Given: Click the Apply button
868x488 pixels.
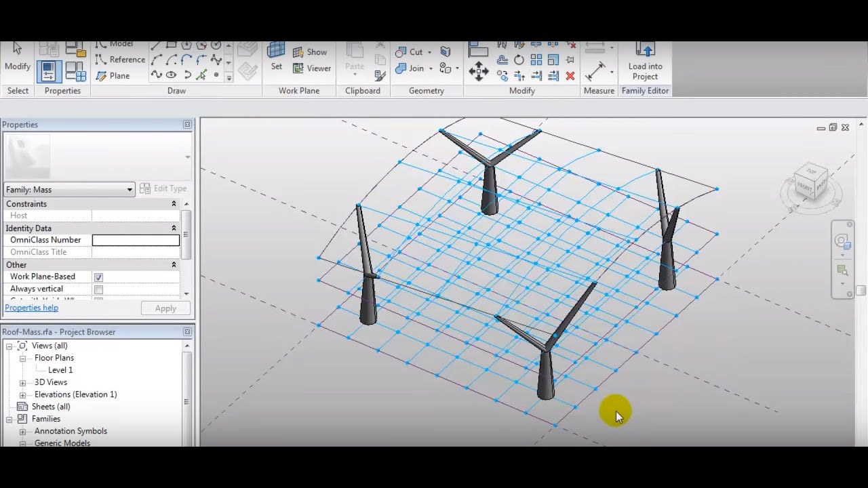Looking at the screenshot, I should click(x=165, y=308).
